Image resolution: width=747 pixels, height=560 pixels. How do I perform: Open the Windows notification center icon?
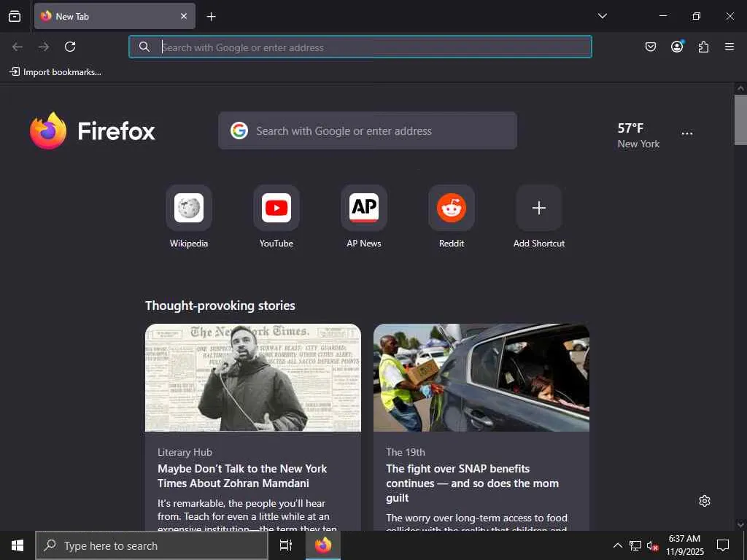[x=723, y=545]
